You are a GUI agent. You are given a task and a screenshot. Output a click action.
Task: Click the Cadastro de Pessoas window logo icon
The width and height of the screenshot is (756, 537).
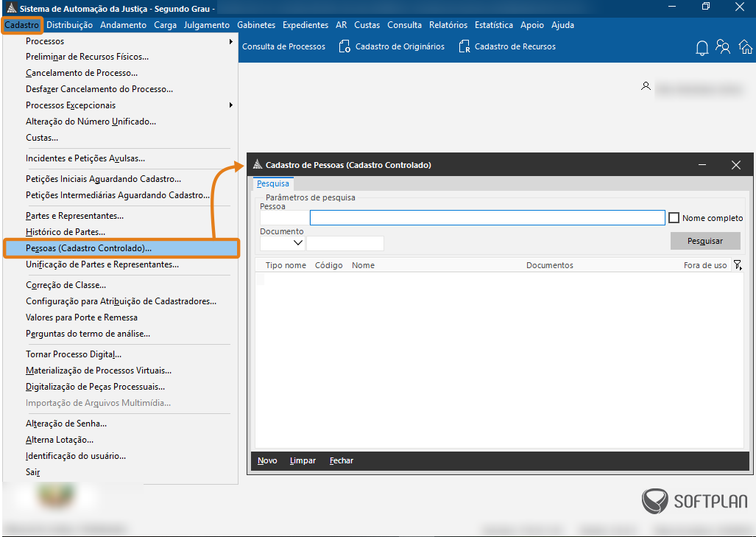click(258, 164)
